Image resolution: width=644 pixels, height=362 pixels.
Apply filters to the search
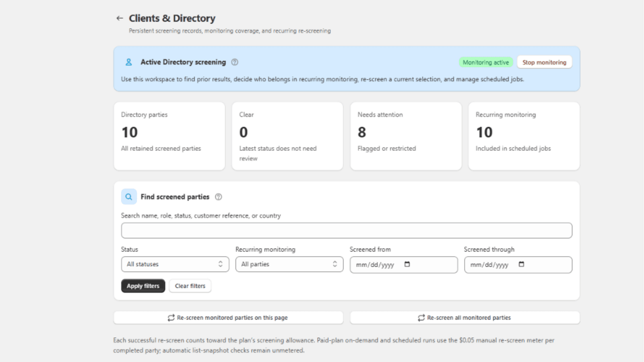coord(143,286)
